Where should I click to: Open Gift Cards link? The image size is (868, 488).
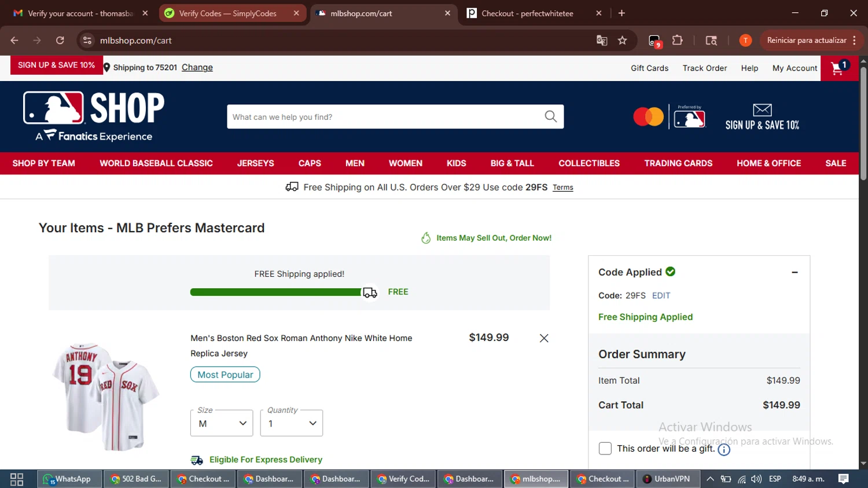click(x=649, y=68)
